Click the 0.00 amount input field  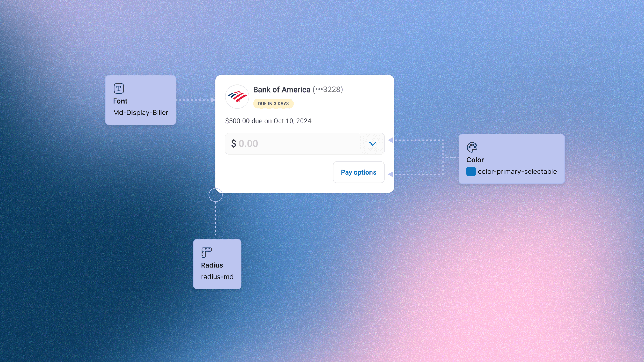tap(293, 144)
